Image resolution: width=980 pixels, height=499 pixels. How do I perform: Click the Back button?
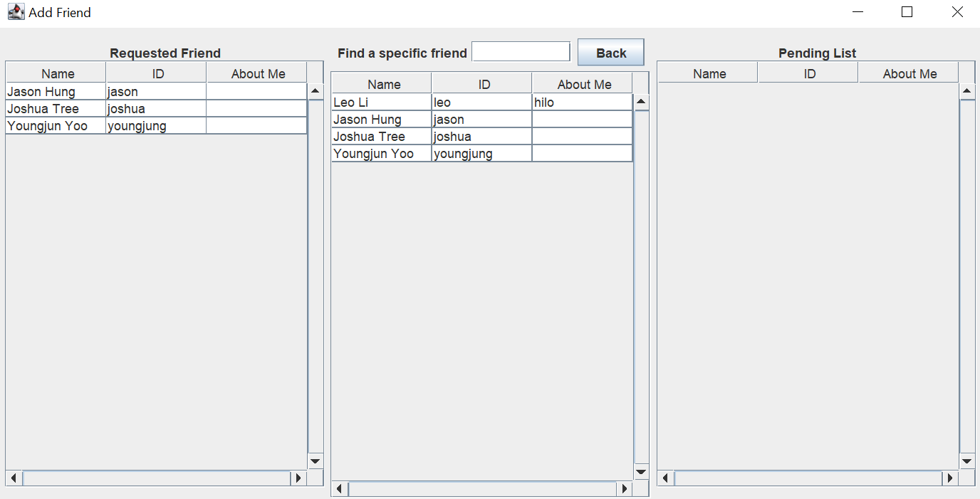point(610,53)
